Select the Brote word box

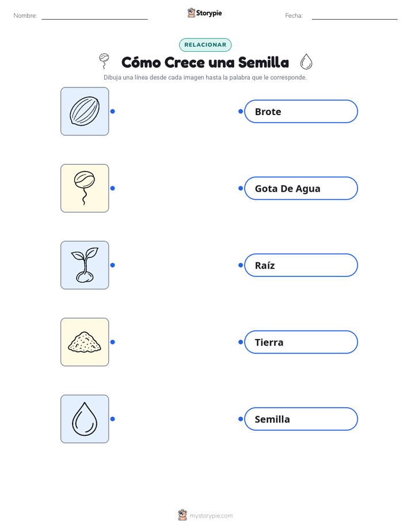pyautogui.click(x=301, y=111)
